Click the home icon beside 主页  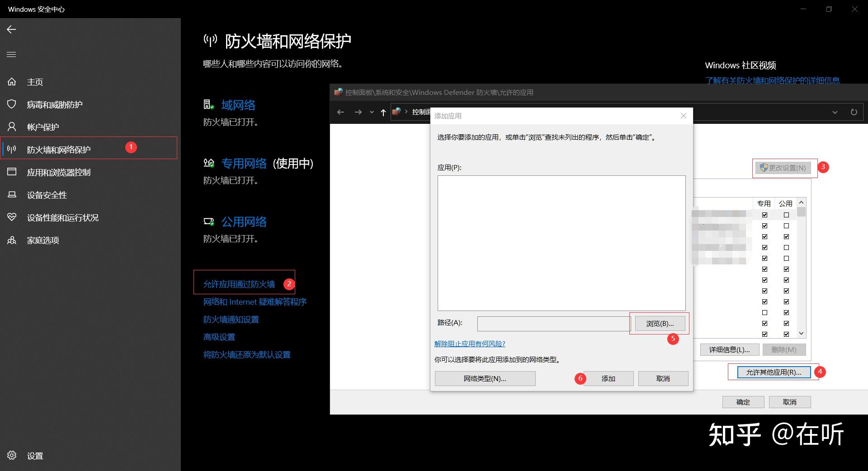(12, 82)
